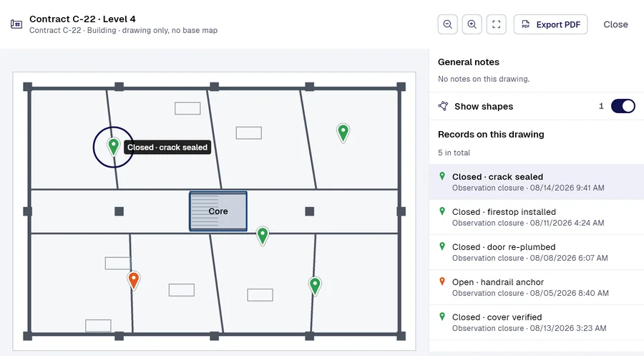Image resolution: width=644 pixels, height=356 pixels.
Task: Open the 'Closed · door re-plumbed' record
Action: pyautogui.click(x=537, y=252)
